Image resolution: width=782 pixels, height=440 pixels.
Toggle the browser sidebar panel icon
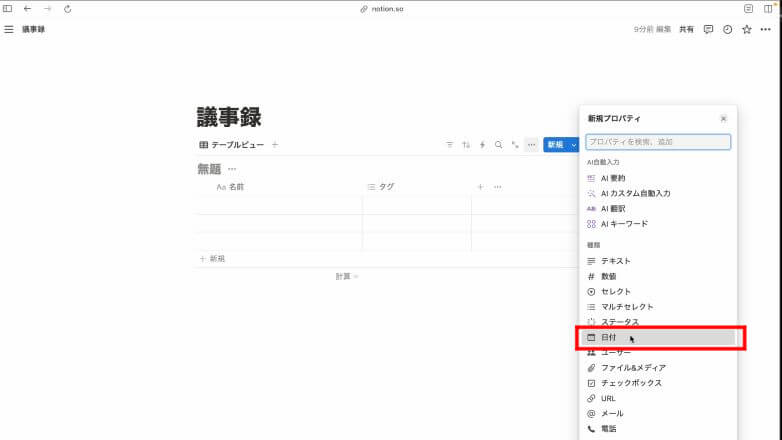point(7,9)
